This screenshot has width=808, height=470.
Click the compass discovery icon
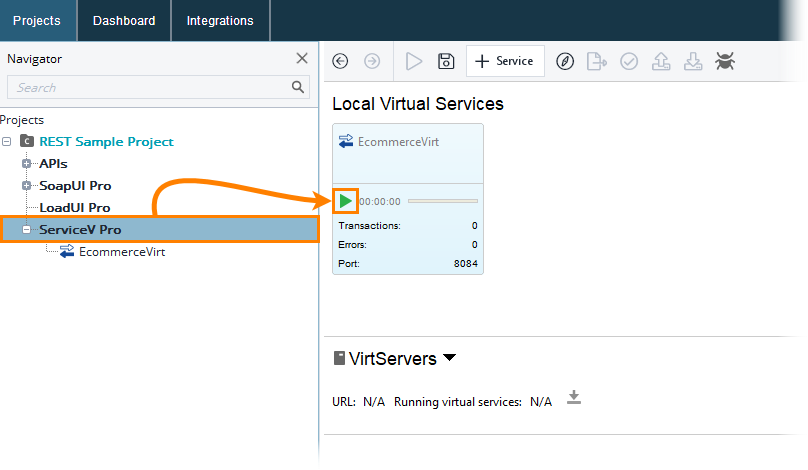[565, 61]
